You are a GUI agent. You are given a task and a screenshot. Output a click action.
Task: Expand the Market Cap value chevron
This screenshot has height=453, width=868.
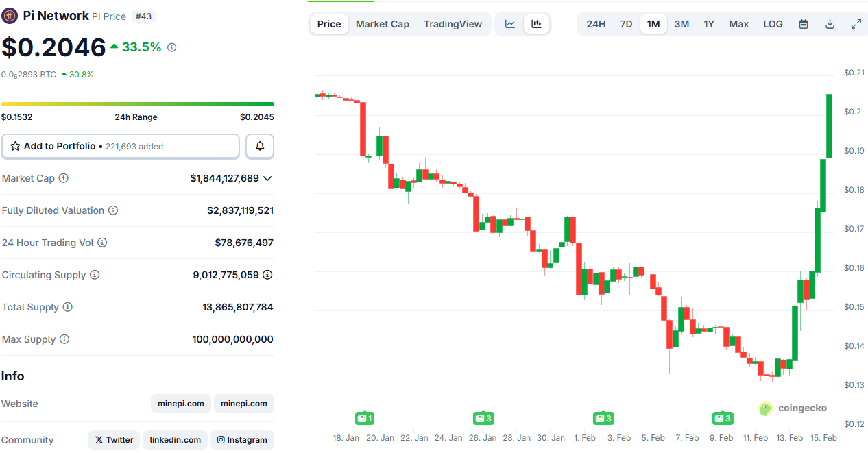(268, 178)
